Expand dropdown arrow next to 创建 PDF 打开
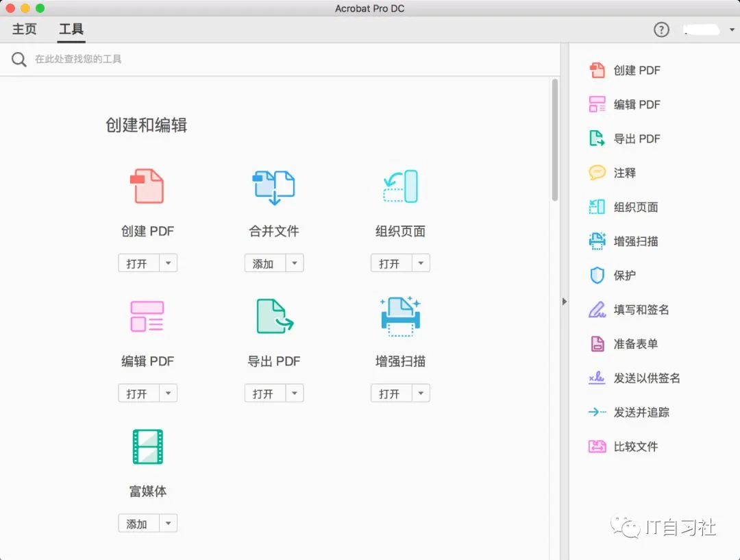Image resolution: width=740 pixels, height=560 pixels. pyautogui.click(x=168, y=263)
